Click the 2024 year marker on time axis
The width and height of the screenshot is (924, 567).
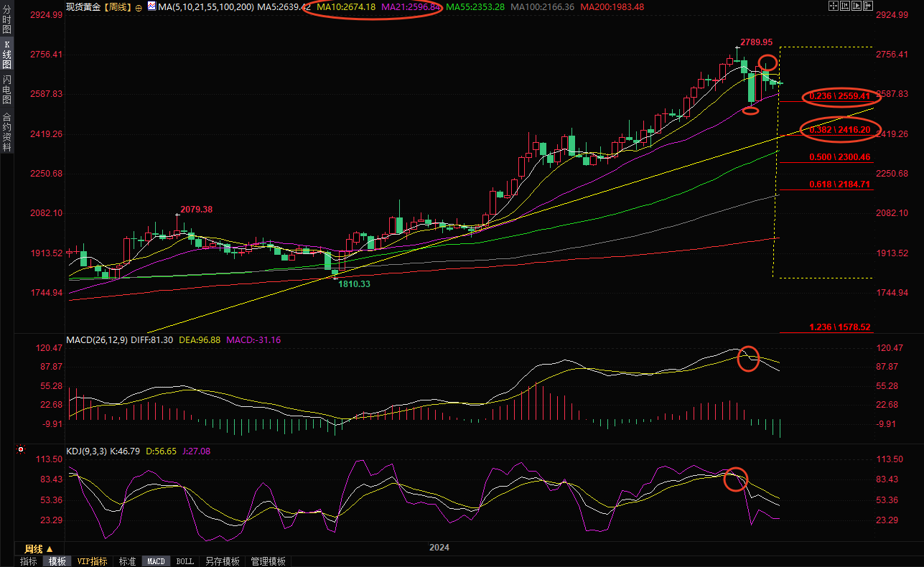click(439, 548)
